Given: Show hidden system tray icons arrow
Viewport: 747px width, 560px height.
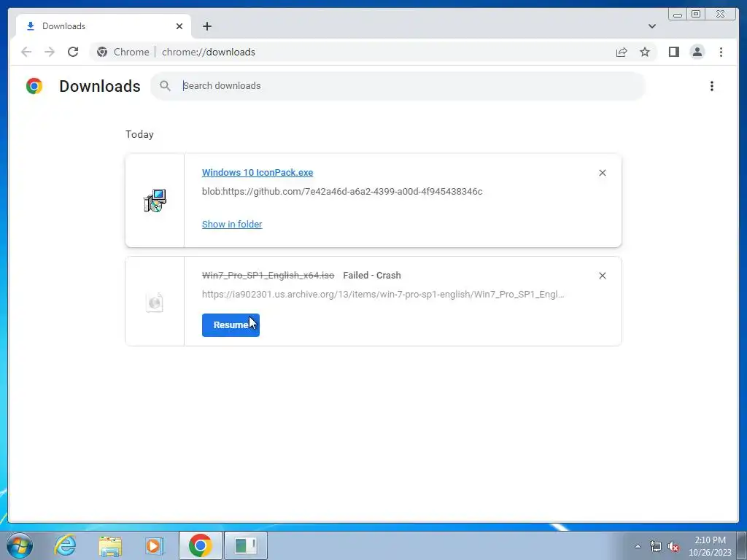Looking at the screenshot, I should coord(638,546).
